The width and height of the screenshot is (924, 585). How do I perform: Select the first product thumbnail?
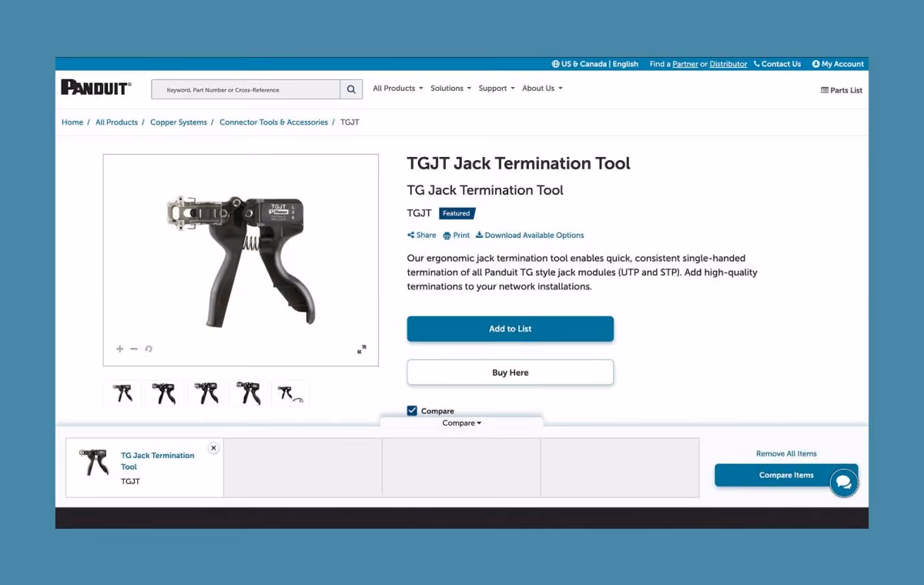122,393
